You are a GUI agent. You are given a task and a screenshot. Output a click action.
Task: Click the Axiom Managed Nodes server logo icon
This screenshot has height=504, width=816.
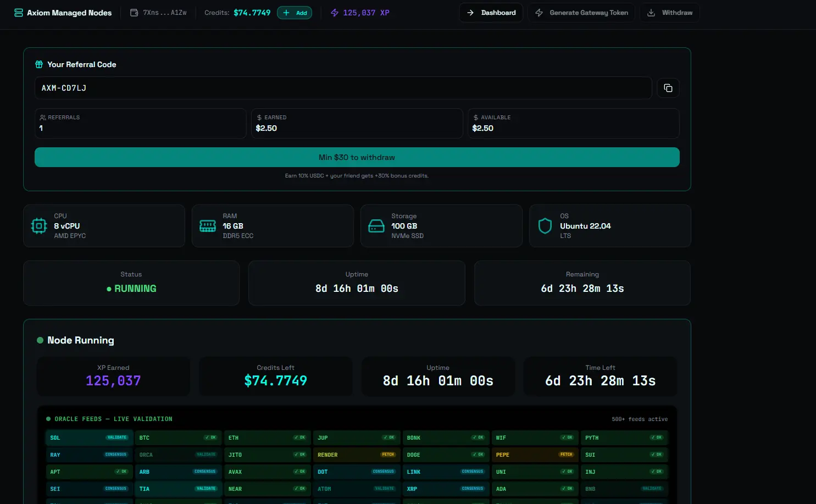pyautogui.click(x=19, y=13)
